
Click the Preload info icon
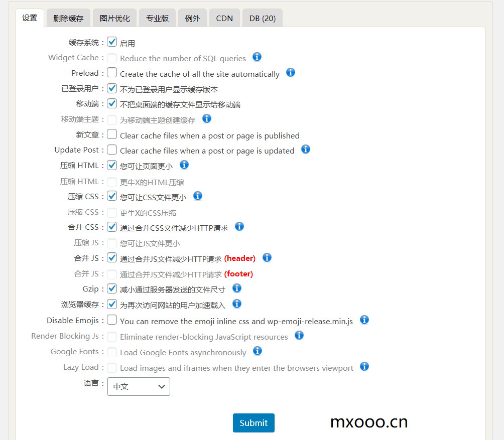point(290,72)
